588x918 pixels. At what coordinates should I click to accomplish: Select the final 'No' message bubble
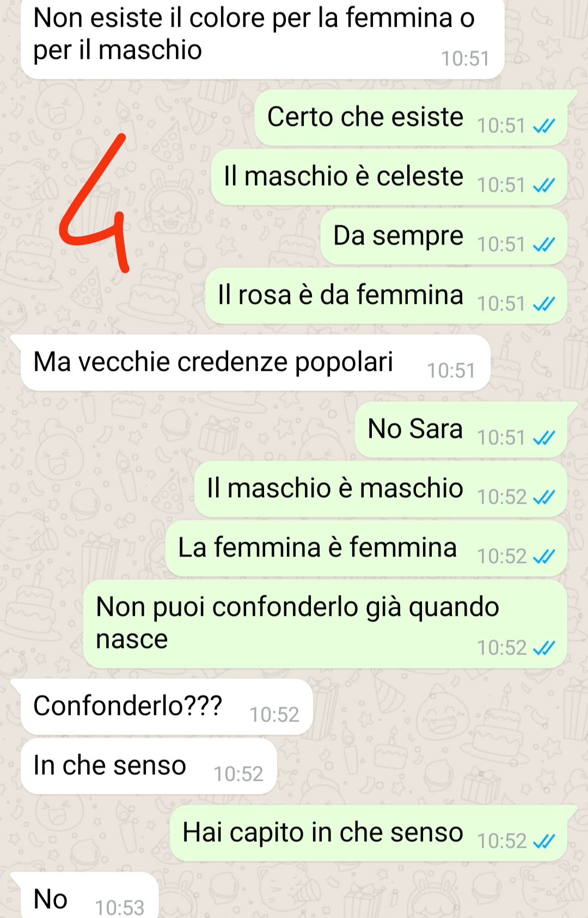(90, 895)
